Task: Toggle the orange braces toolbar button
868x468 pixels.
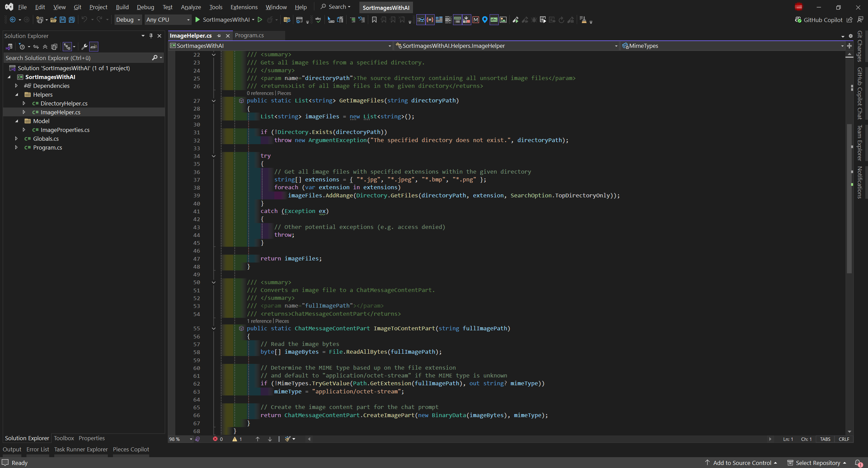Action: pos(430,20)
